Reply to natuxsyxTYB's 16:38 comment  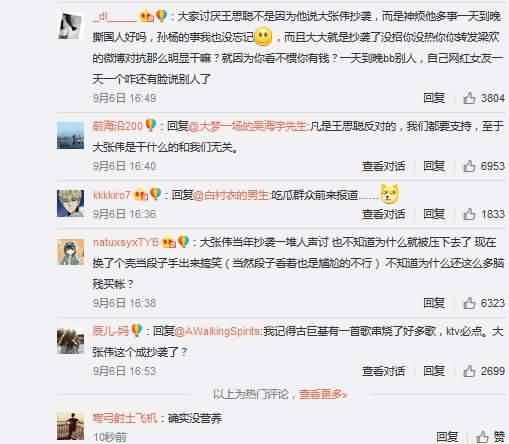(x=434, y=303)
